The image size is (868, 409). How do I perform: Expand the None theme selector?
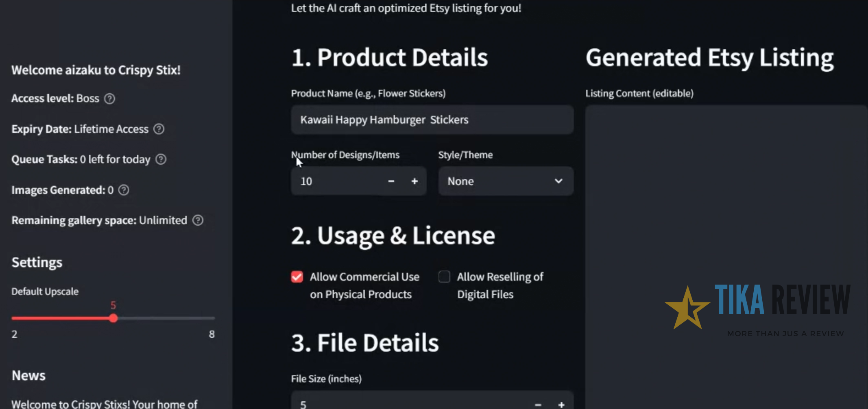(506, 181)
